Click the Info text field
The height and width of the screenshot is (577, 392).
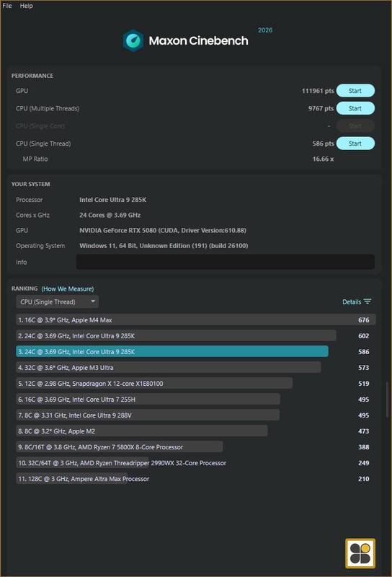pyautogui.click(x=225, y=262)
